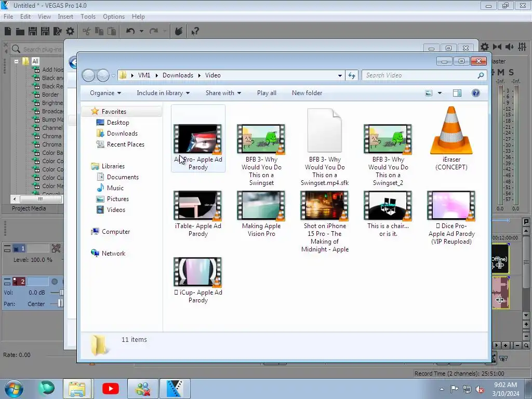The image size is (532, 399).
Task: Open Project Properties gear in VEGAS toolbar
Action: point(70,31)
